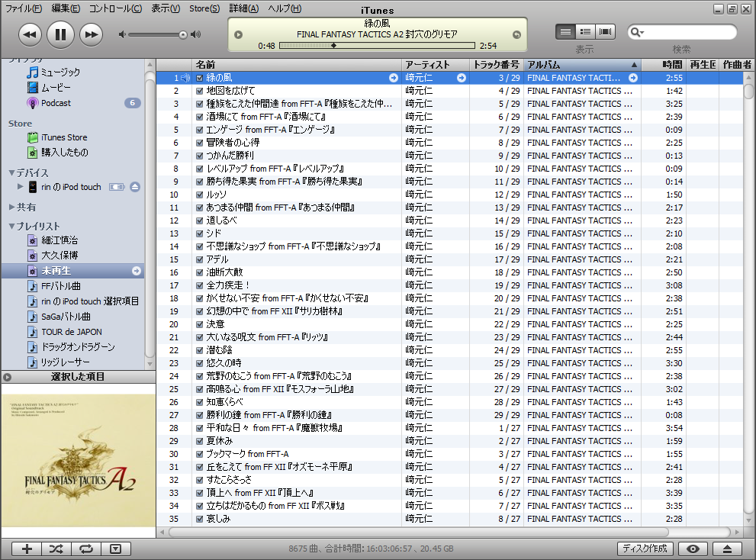
Task: Uncheck the ルッソ track checkbox
Action: point(200,195)
